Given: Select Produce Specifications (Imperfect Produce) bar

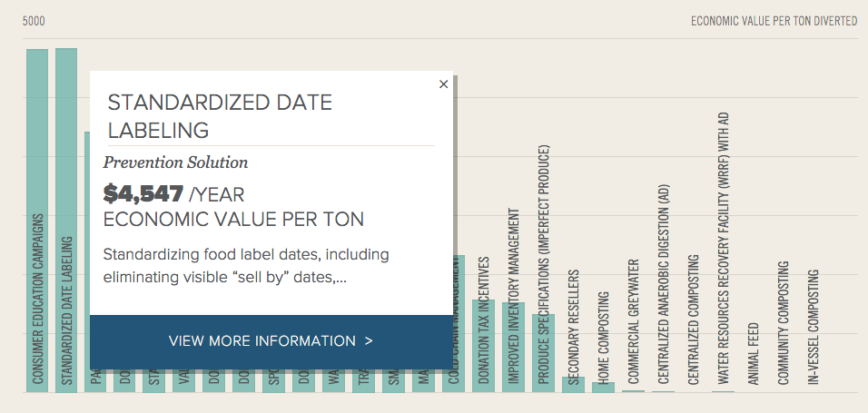Looking at the screenshot, I should 543,353.
